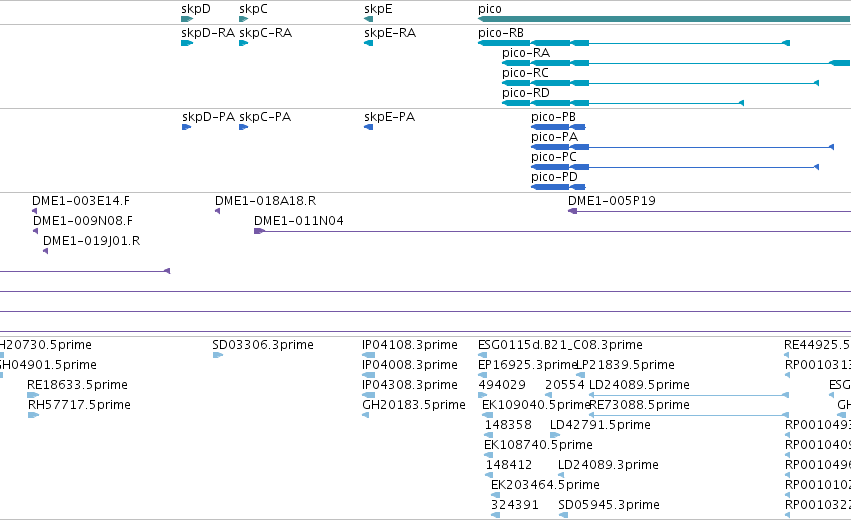The image size is (851, 520).
Task: Click the IP04308.3prime EST label
Action: (410, 385)
